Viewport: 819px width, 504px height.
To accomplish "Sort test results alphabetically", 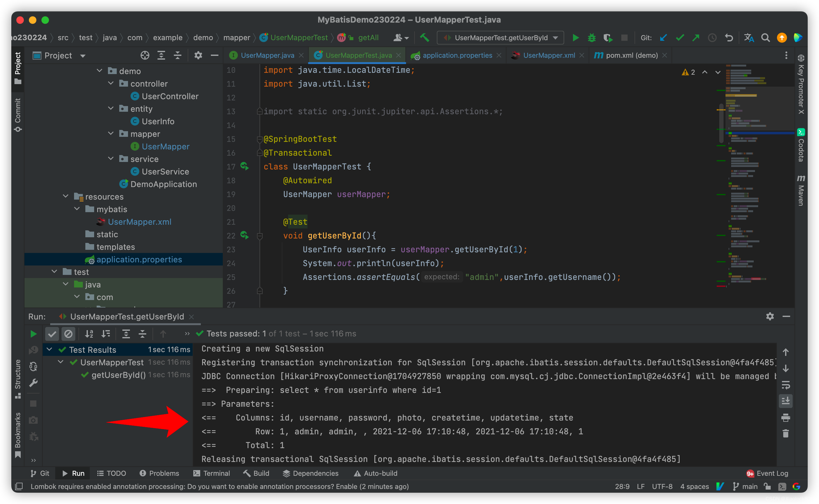I will pyautogui.click(x=89, y=334).
